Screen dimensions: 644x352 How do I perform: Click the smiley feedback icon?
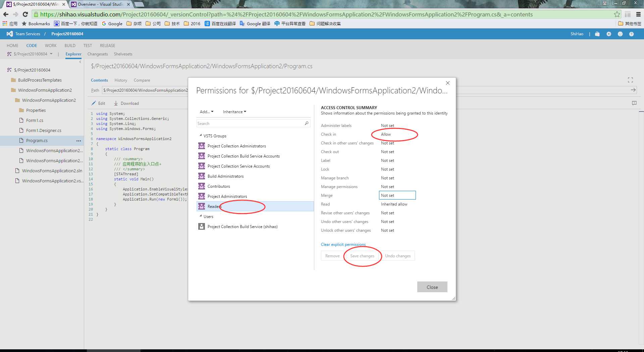(x=620, y=34)
